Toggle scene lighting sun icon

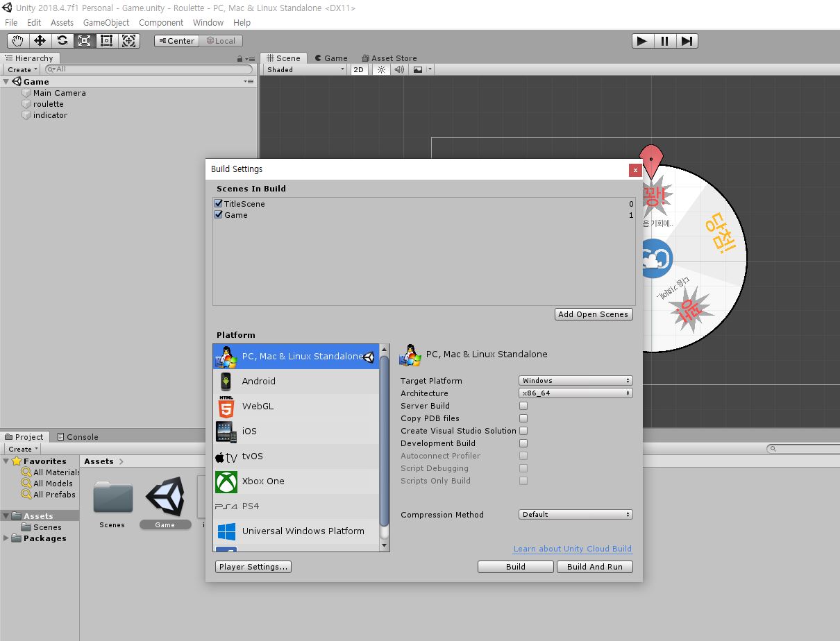(381, 69)
